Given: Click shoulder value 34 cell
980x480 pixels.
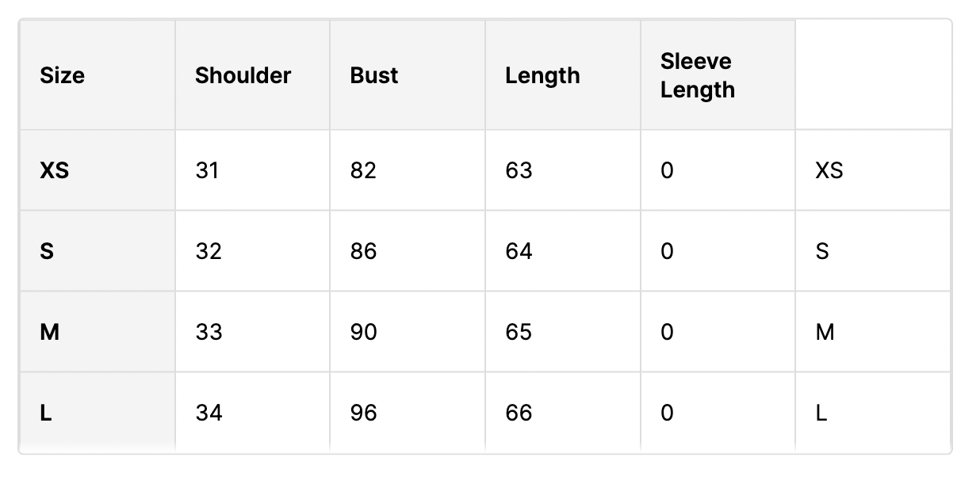Looking at the screenshot, I should (x=253, y=413).
